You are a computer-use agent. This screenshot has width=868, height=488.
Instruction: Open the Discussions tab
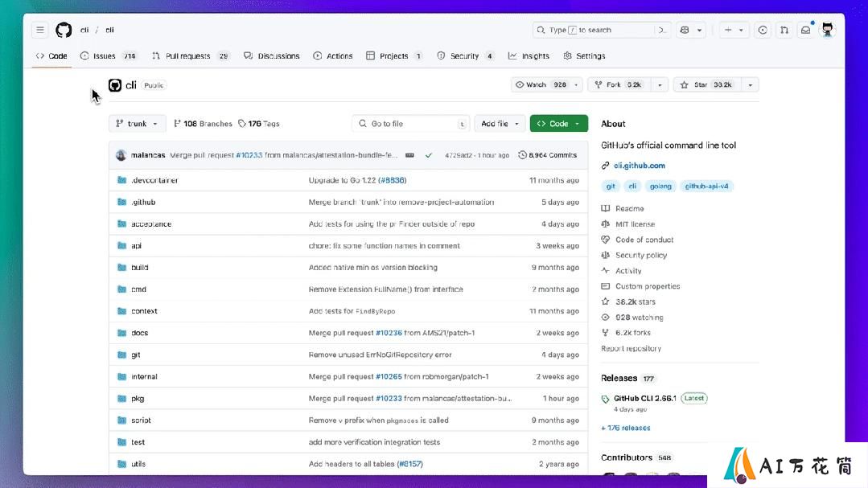pos(272,56)
